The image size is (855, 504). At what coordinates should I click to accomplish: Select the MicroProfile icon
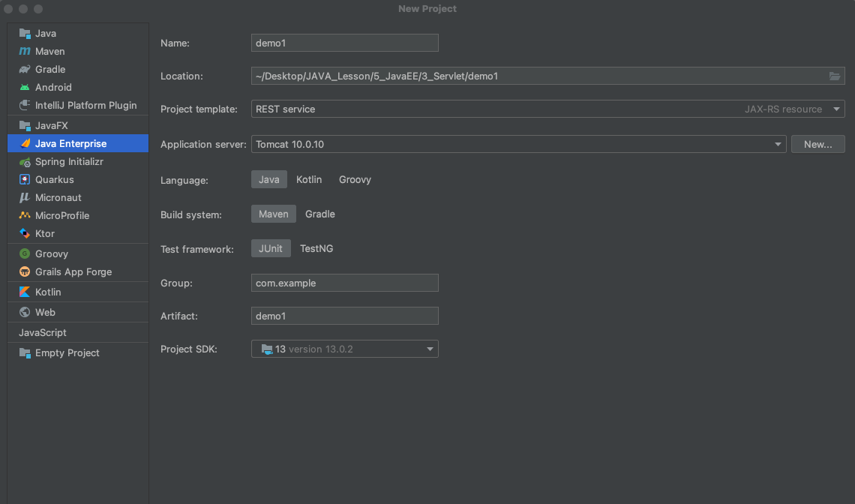pyautogui.click(x=25, y=215)
